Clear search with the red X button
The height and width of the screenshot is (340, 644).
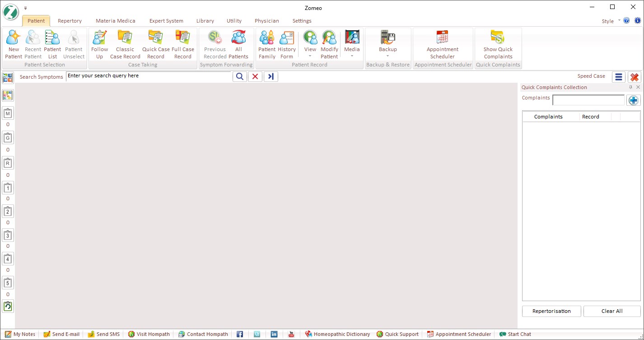click(x=255, y=76)
